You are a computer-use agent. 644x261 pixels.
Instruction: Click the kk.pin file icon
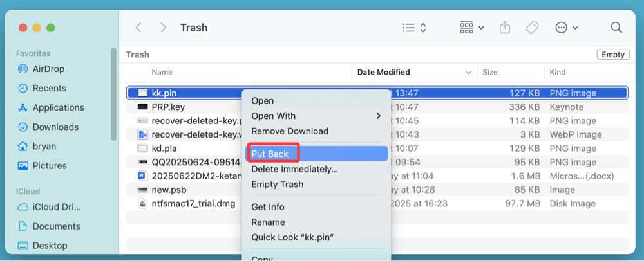(142, 93)
